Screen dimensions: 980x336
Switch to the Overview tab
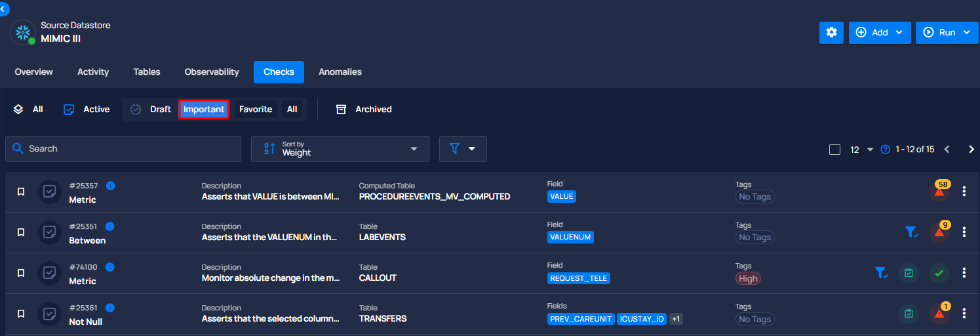click(x=34, y=72)
